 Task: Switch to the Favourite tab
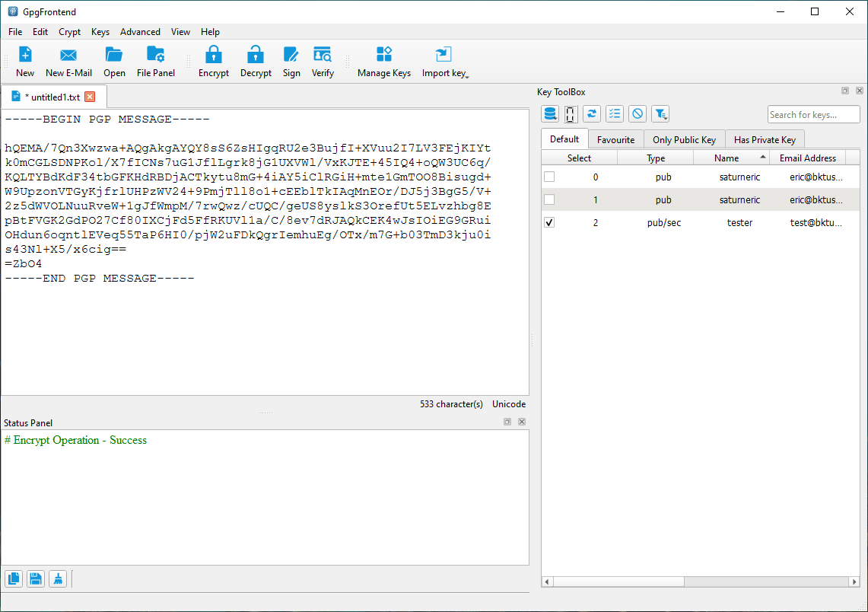pos(615,140)
